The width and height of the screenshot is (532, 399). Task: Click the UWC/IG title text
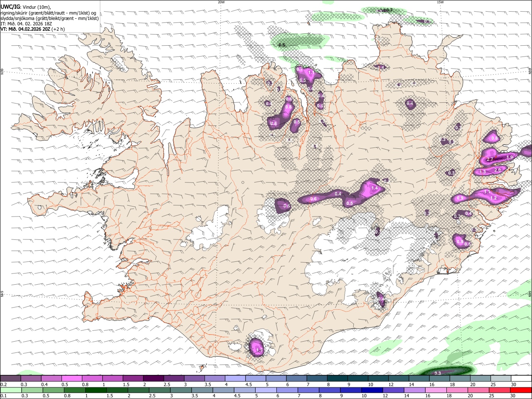(x=10, y=7)
